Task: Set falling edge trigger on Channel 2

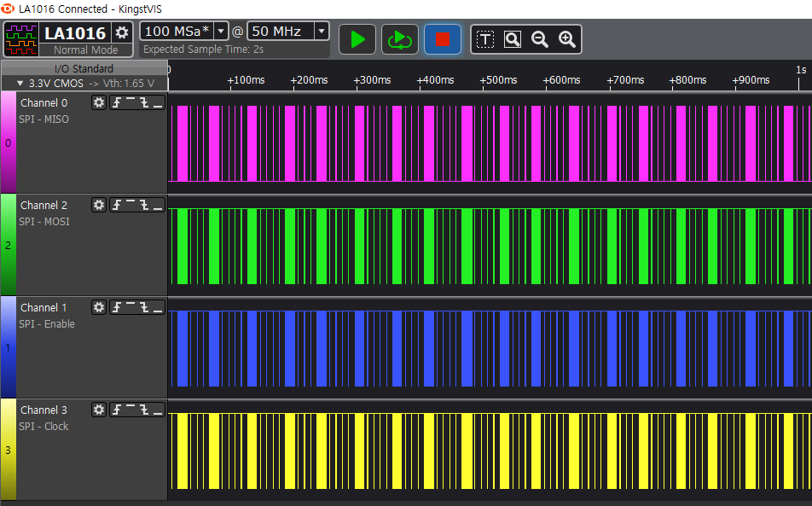Action: (x=144, y=205)
